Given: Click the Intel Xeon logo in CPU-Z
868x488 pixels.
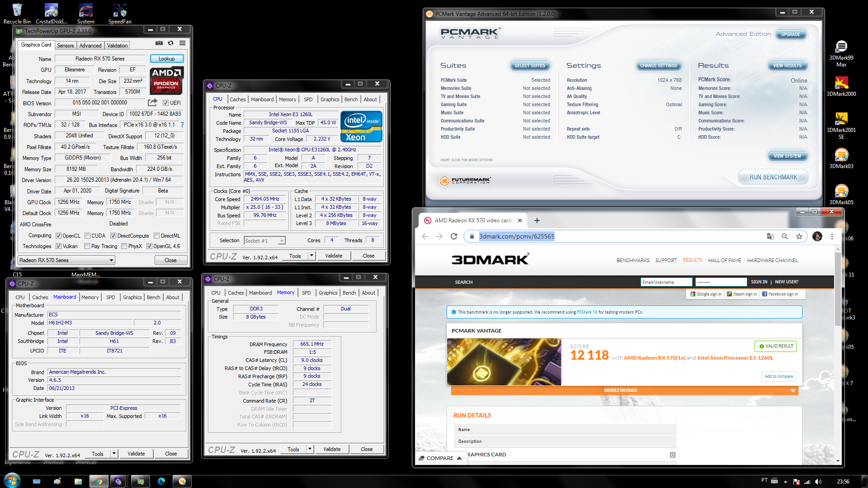Looking at the screenshot, I should tap(361, 127).
